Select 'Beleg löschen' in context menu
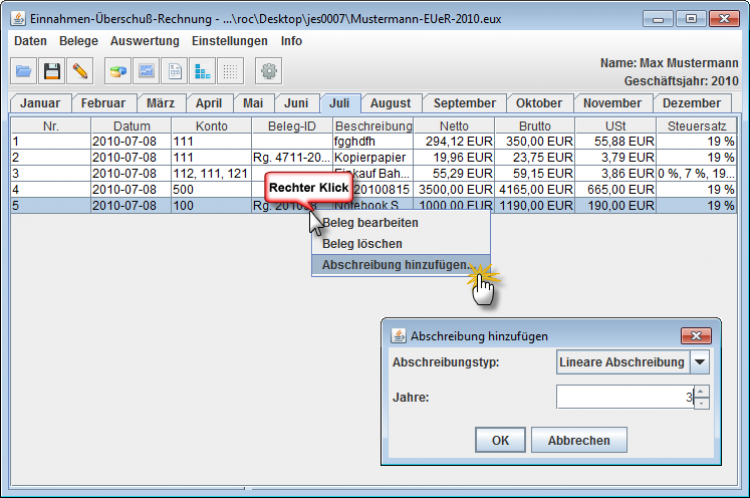750x498 pixels. coord(362,244)
